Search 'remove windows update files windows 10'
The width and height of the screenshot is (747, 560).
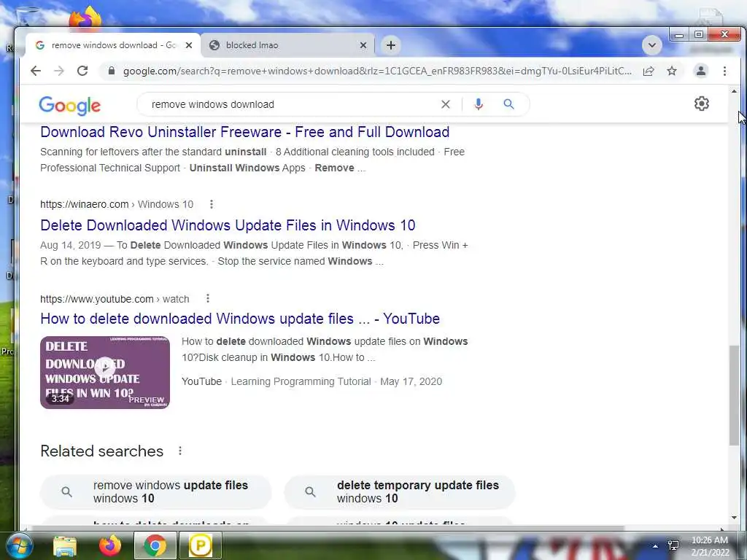coord(156,492)
